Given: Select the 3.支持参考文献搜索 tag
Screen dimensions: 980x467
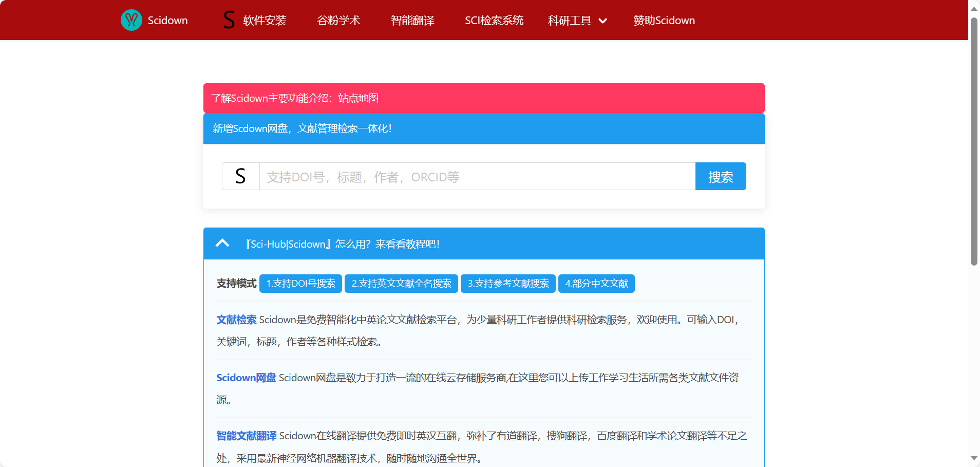Looking at the screenshot, I should point(508,284).
